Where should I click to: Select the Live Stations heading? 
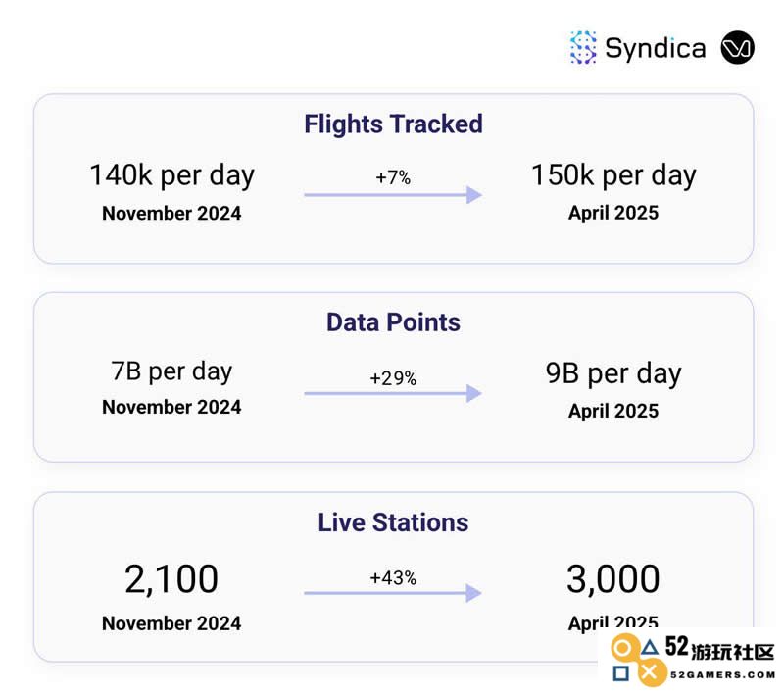(394, 522)
